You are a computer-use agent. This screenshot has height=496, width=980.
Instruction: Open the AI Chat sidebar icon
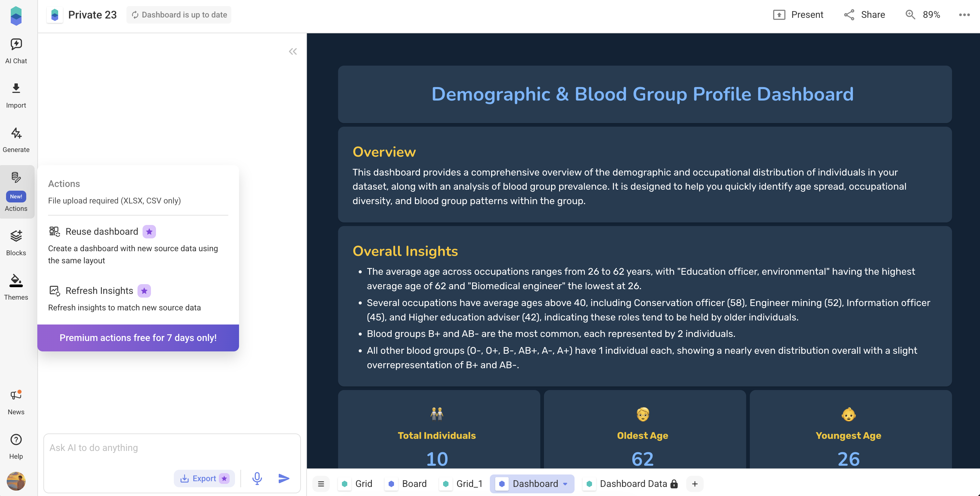pos(16,44)
